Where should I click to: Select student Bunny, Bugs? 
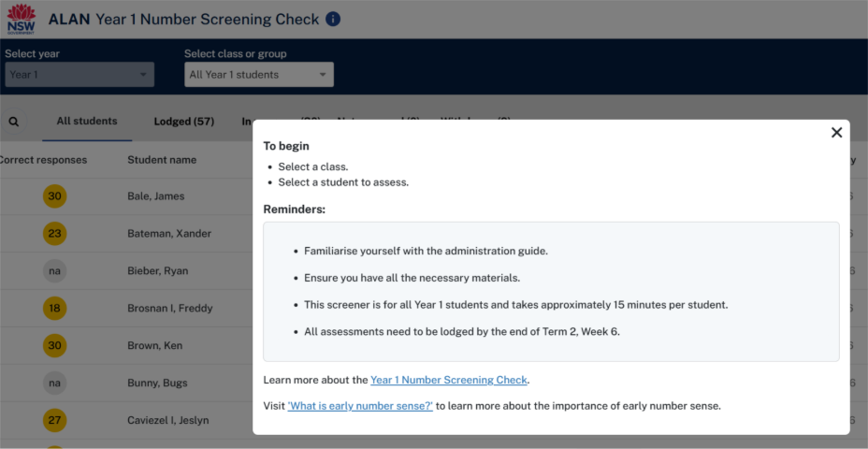[157, 383]
